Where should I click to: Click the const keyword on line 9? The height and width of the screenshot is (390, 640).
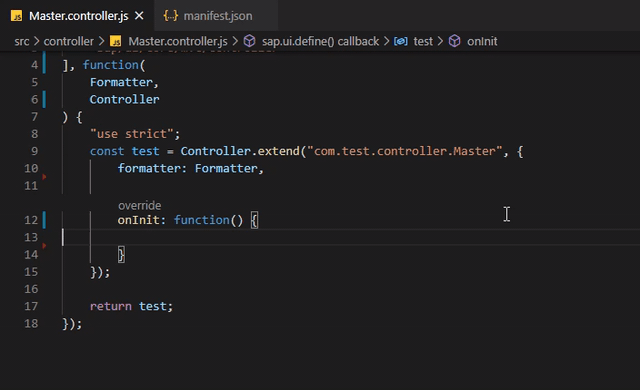point(107,151)
